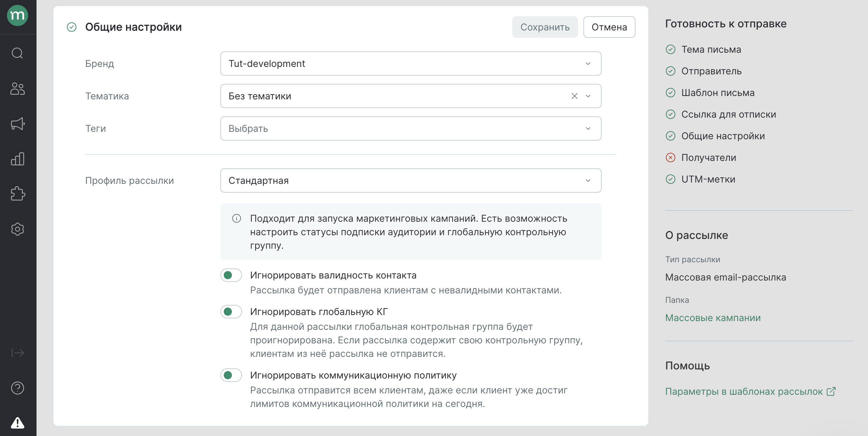868x436 pixels.
Task: Click the check icon beside Тема письма
Action: click(x=671, y=49)
